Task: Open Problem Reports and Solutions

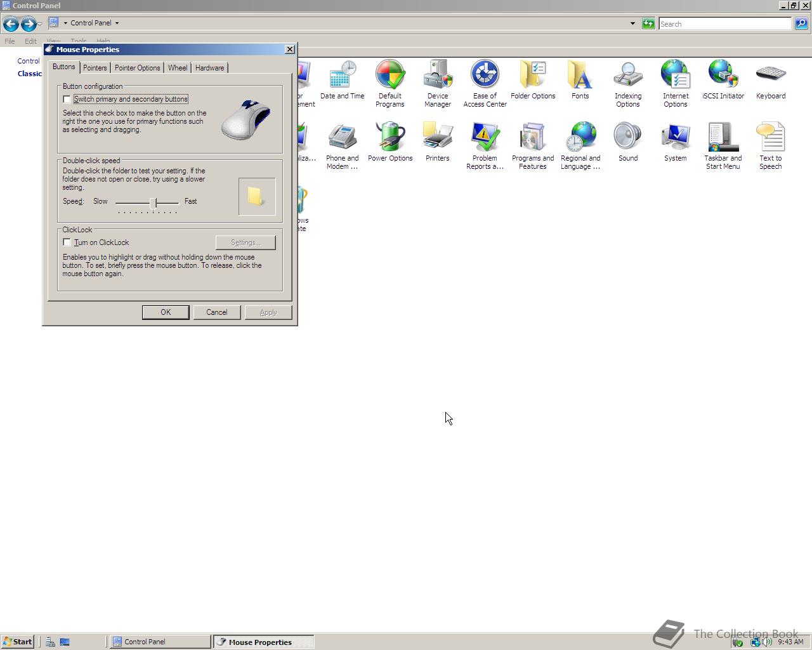Action: pos(485,146)
